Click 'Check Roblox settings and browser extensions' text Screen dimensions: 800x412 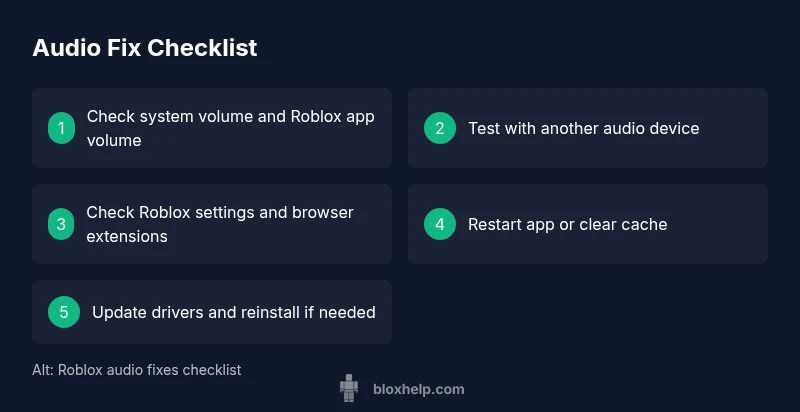220,224
